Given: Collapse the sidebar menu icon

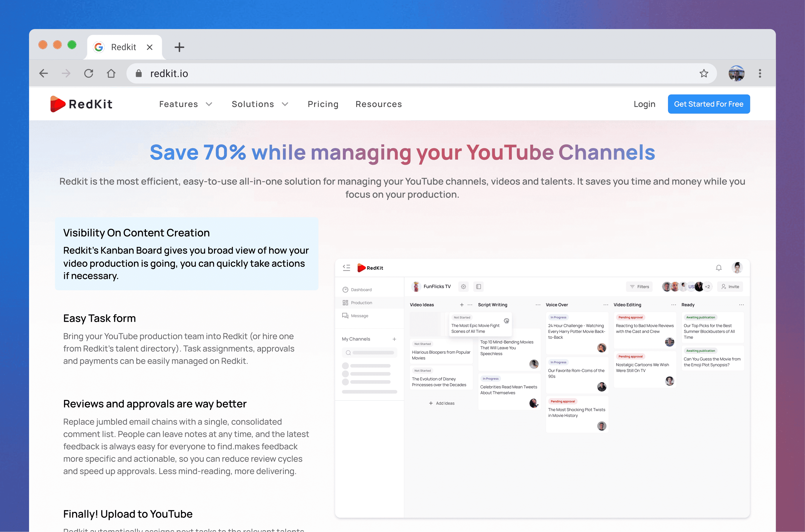Looking at the screenshot, I should coord(346,268).
